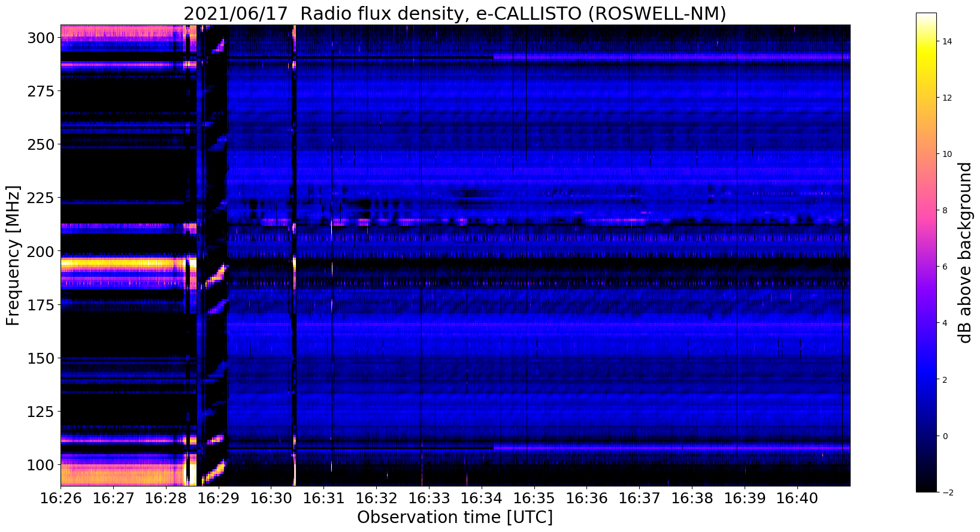Click the 16:31 time tick label

click(x=323, y=498)
